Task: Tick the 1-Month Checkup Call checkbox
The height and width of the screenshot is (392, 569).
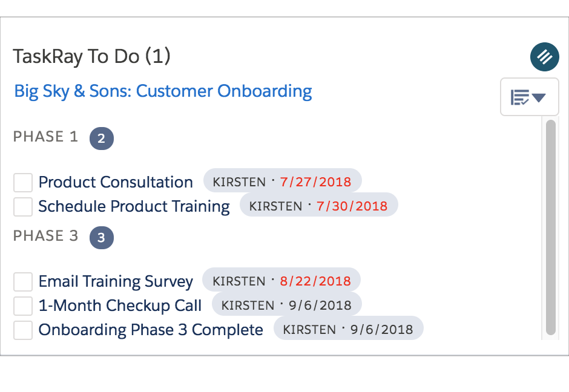Action: click(22, 305)
